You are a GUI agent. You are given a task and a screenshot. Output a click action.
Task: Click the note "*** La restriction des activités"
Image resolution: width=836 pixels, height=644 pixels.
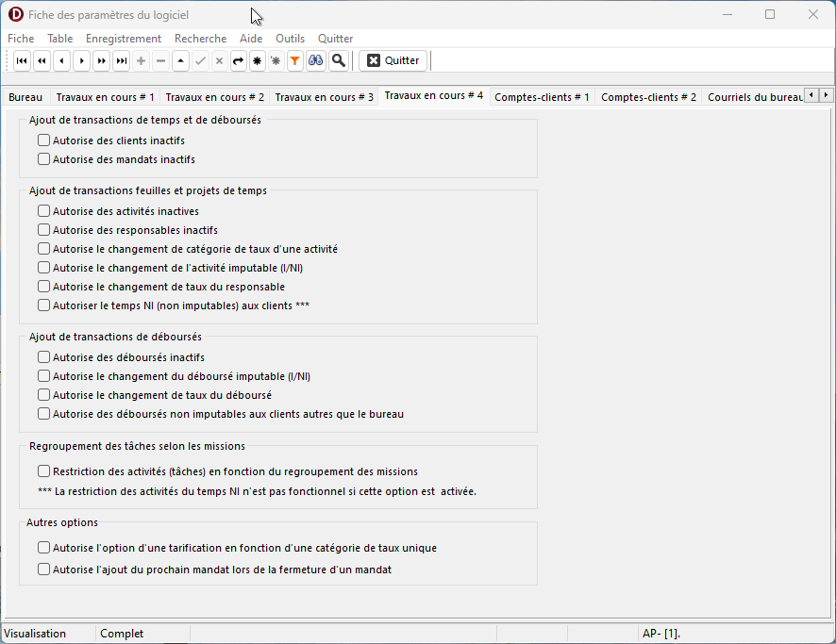click(x=257, y=491)
